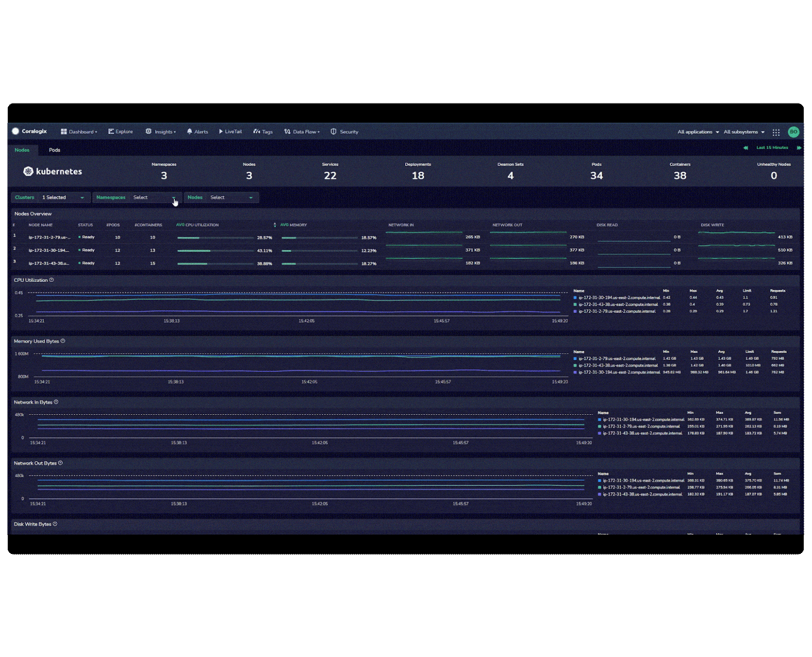Image resolution: width=812 pixels, height=657 pixels.
Task: Open node ip-172-31-2-79.us in Nodes Overview
Action: [x=49, y=237]
